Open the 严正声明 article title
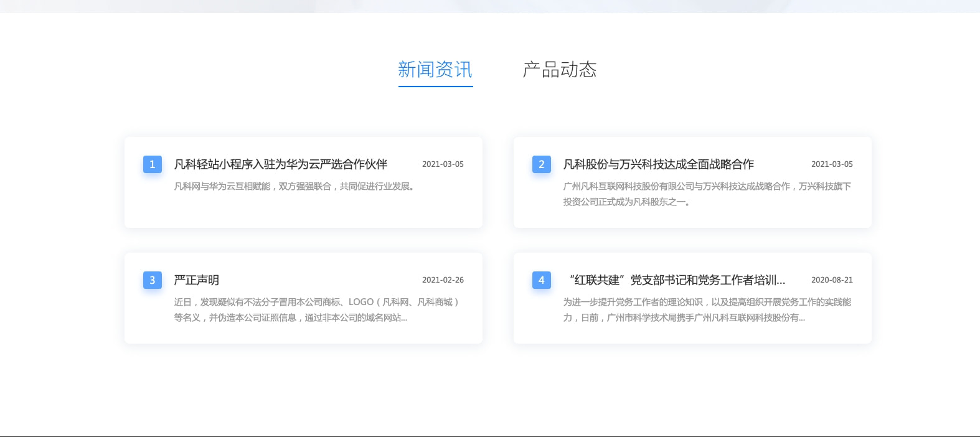Image resolution: width=980 pixels, height=437 pixels. [x=197, y=280]
